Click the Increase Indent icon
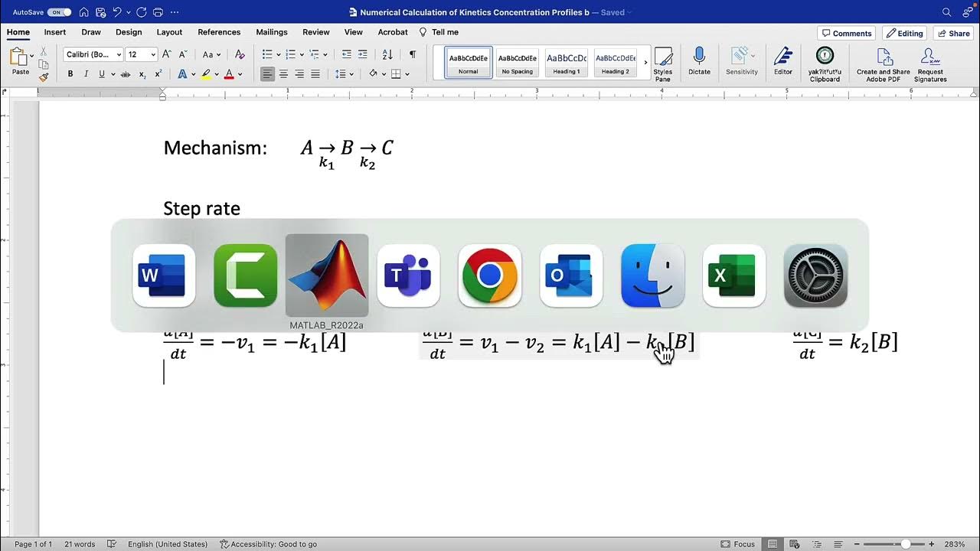This screenshot has width=980, height=551. pyautogui.click(x=363, y=54)
